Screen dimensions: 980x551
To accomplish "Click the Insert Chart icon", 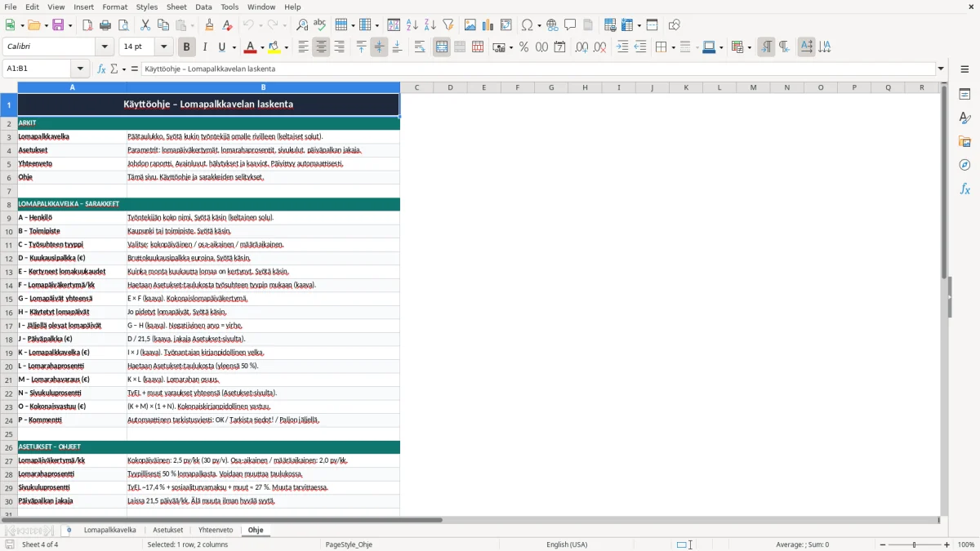I will pos(488,25).
